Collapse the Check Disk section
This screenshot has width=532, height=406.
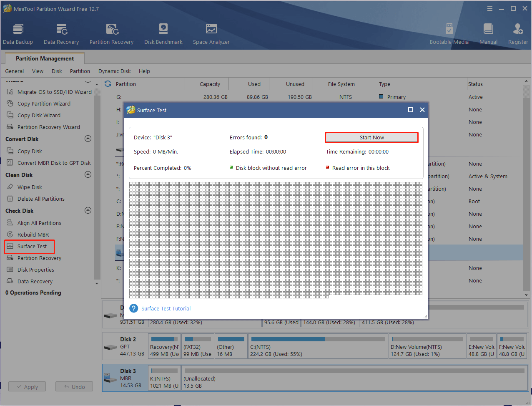[x=88, y=210]
